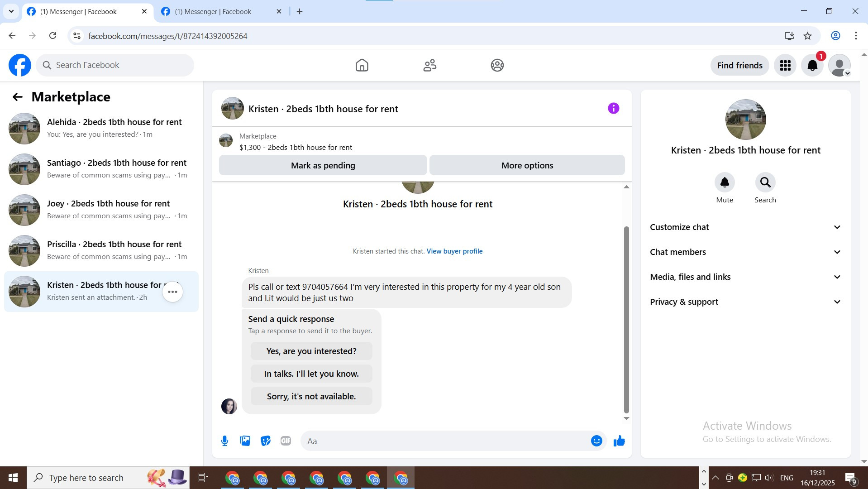
Task: Open the account profile avatar menu
Action: [839, 65]
